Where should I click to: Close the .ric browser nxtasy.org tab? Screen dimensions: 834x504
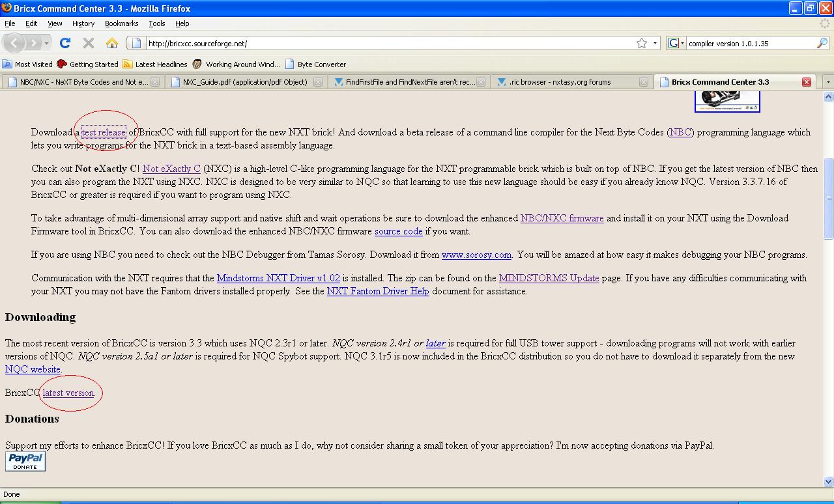click(644, 82)
